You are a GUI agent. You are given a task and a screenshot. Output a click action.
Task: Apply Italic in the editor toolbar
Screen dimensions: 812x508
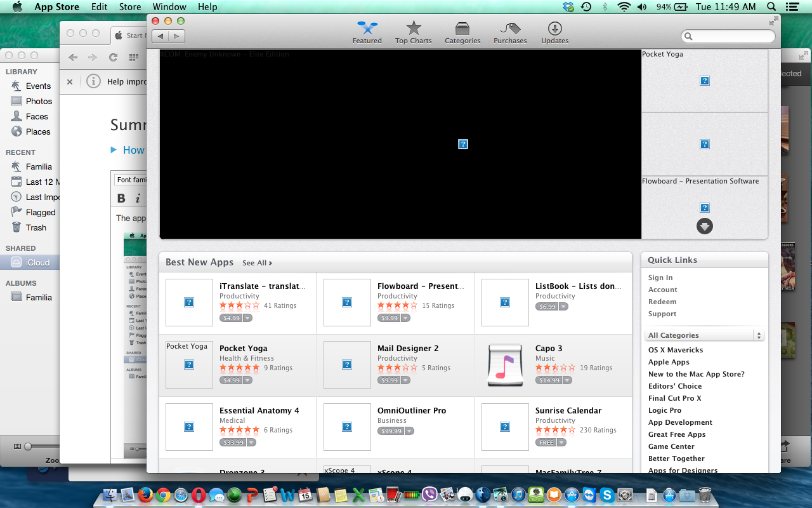pos(138,198)
